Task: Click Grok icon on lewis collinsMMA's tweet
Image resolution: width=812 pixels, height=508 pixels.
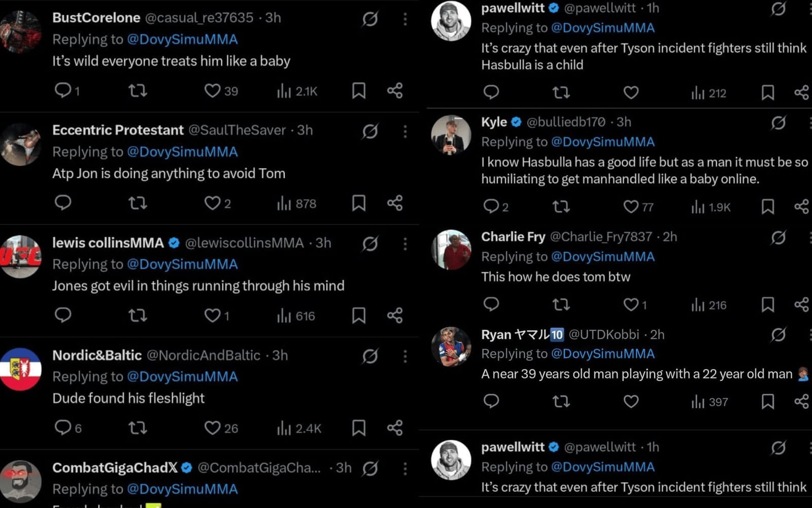Action: click(370, 244)
